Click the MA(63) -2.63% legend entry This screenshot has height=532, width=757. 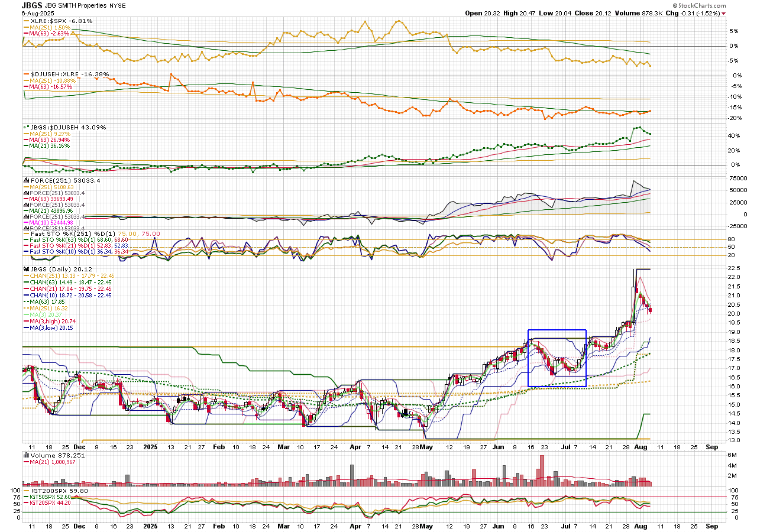50,33
